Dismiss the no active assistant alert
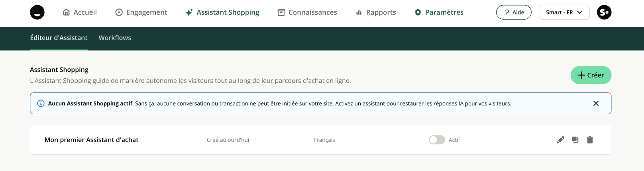Image resolution: width=644 pixels, height=171 pixels. pyautogui.click(x=596, y=103)
